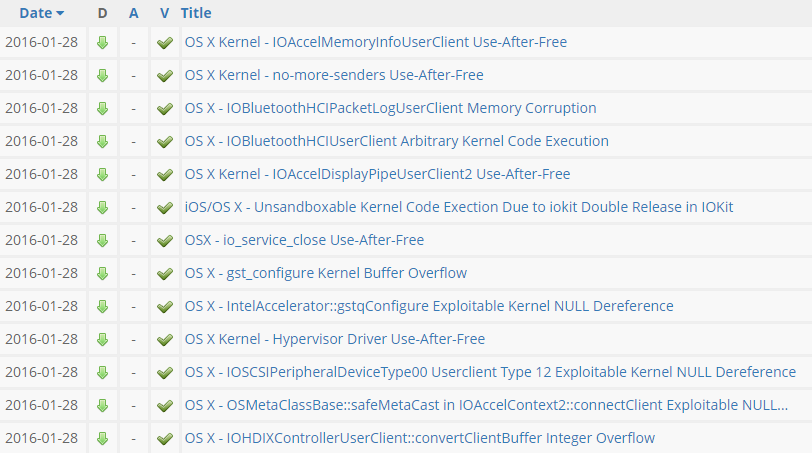Open OSMetaClassBase::safeMetaCast IOAccelContext2 link
The height and width of the screenshot is (453, 812).
pyautogui.click(x=486, y=405)
